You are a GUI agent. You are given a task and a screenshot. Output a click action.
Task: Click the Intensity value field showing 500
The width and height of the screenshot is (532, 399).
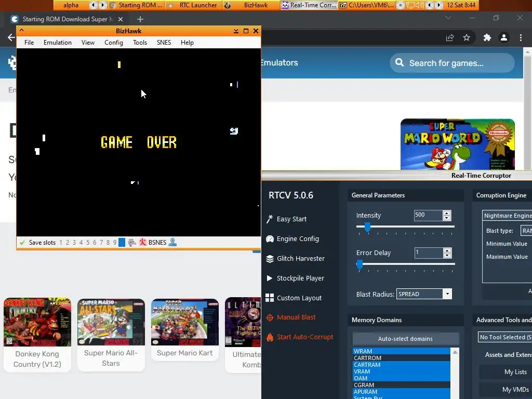click(x=428, y=215)
